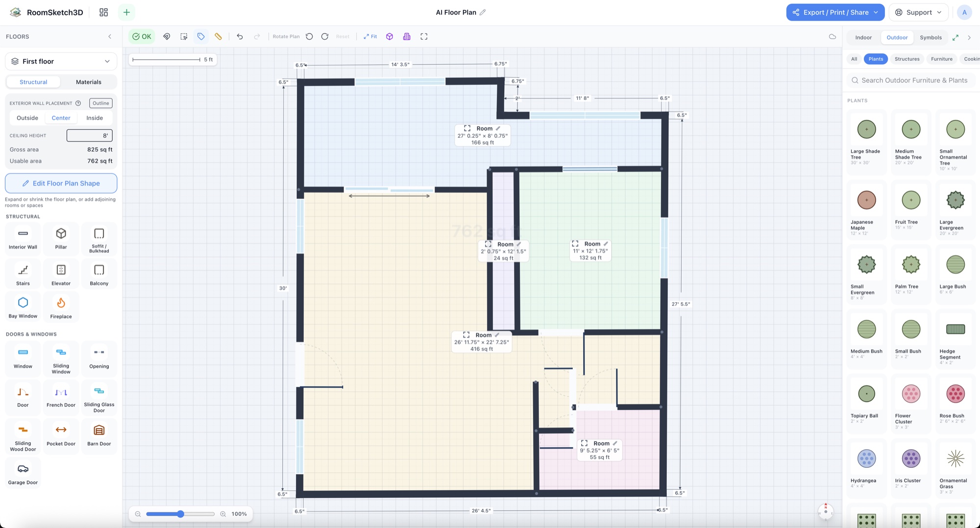
Task: Select the Pocket Door element
Action: pos(61,435)
